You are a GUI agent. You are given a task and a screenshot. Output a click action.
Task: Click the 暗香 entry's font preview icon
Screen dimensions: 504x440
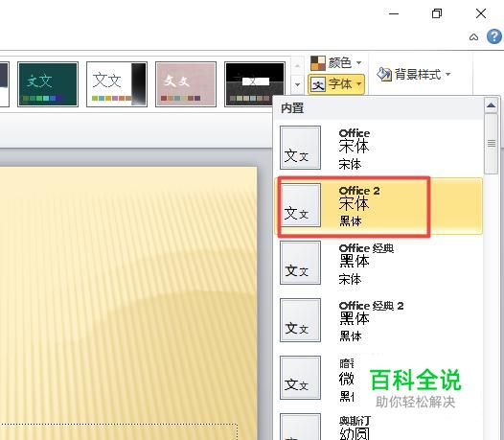pyautogui.click(x=300, y=378)
